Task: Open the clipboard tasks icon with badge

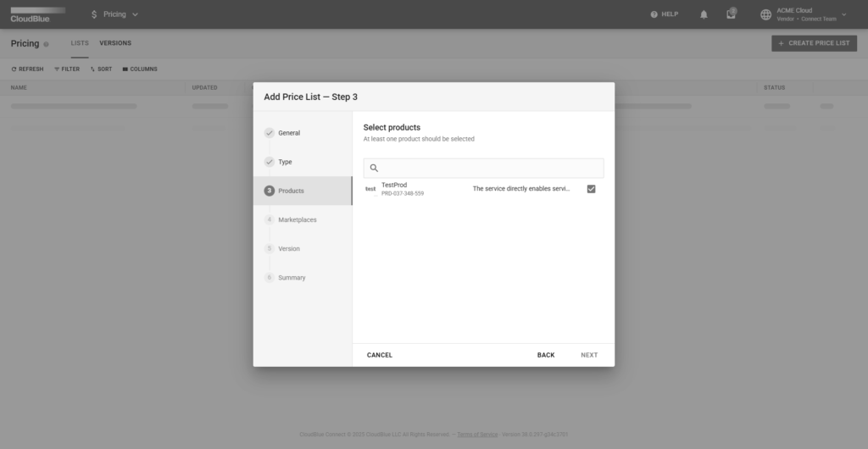Action: point(731,14)
